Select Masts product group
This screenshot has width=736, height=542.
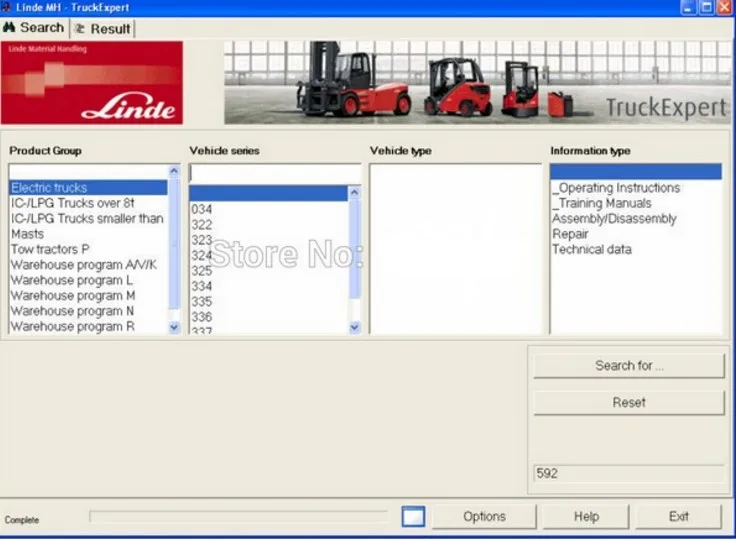pyautogui.click(x=88, y=234)
